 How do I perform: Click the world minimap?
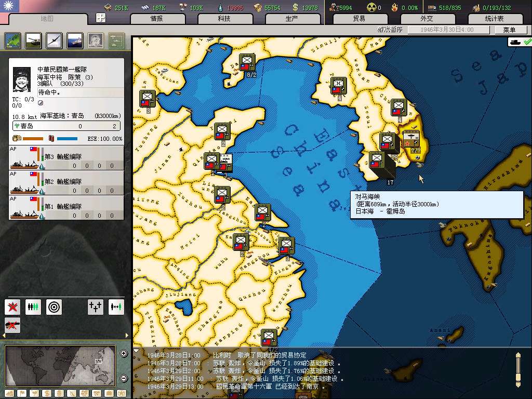[x=60, y=366]
